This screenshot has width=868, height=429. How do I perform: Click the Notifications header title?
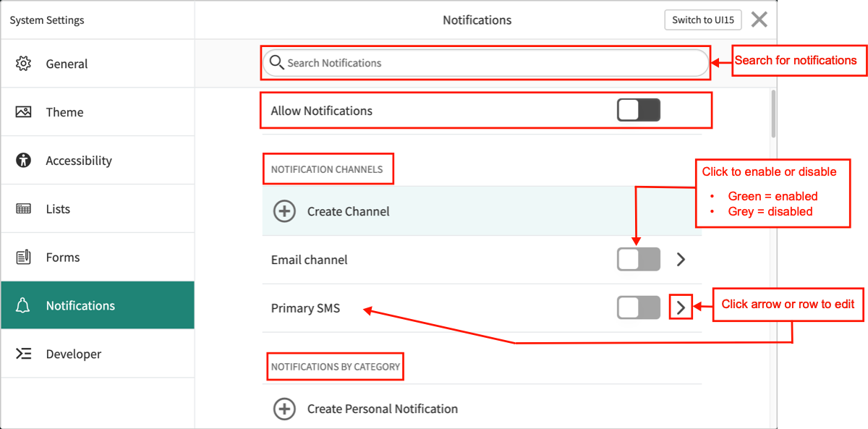(477, 20)
